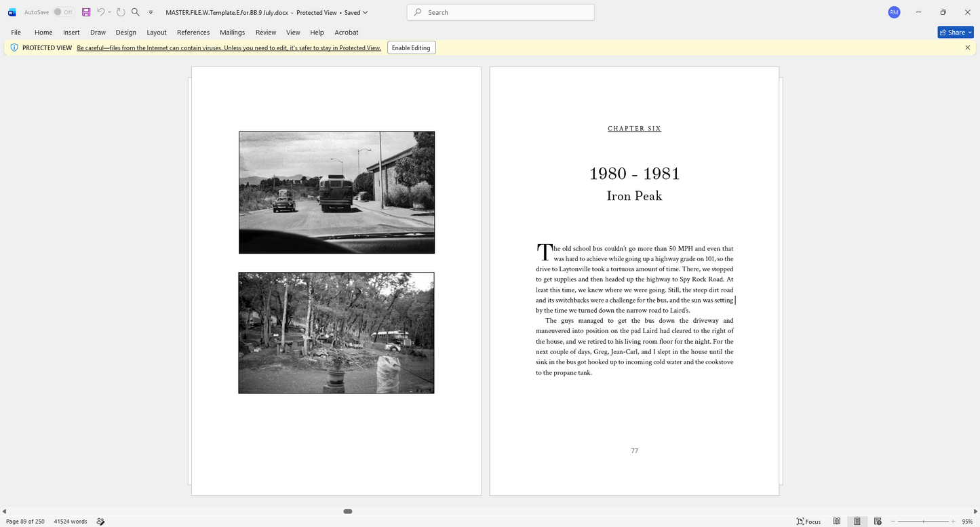Open Customize Quick Access Toolbar dropdown

[151, 12]
